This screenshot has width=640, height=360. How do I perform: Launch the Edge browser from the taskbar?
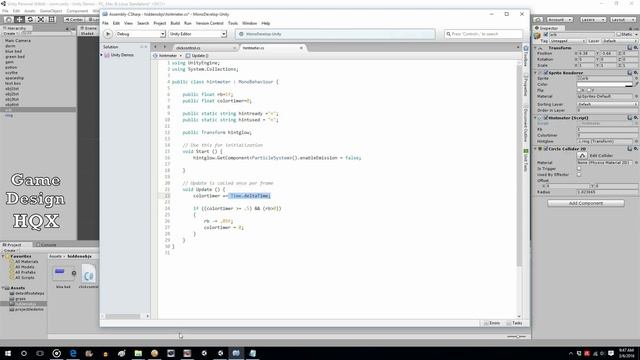tap(73, 353)
